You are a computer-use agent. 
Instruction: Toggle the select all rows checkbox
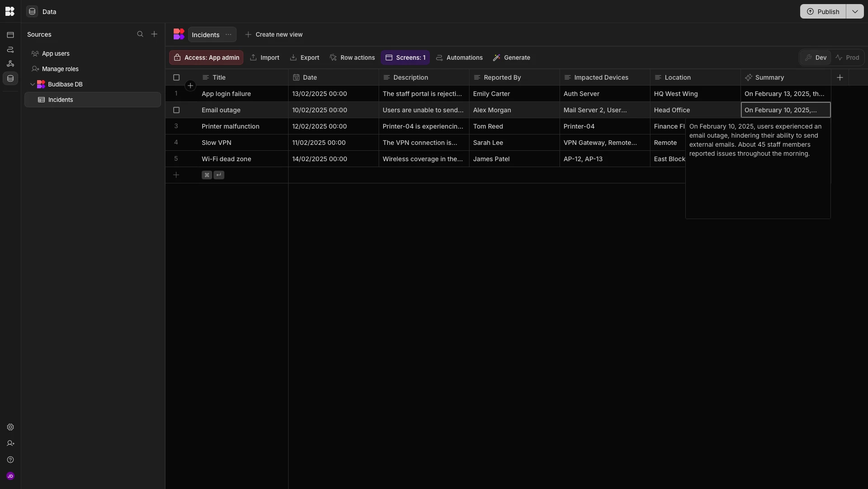pyautogui.click(x=176, y=77)
